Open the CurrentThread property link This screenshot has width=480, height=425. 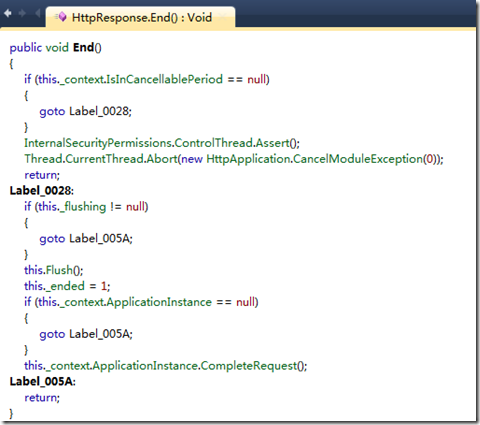click(x=104, y=159)
